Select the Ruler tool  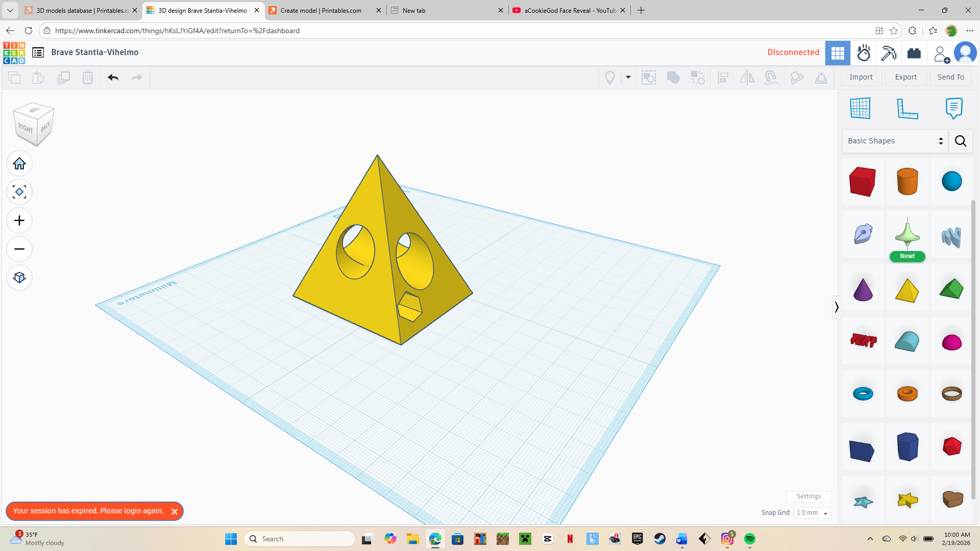click(908, 108)
